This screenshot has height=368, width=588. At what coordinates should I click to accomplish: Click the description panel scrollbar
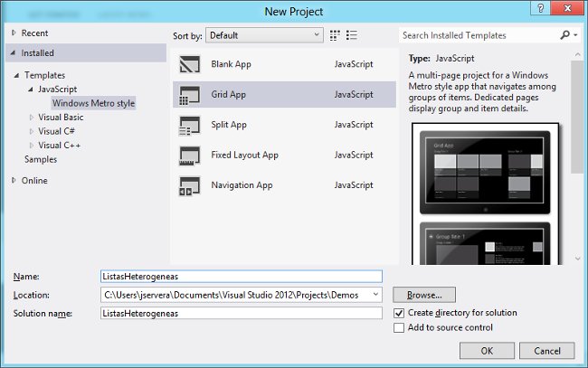coord(577,117)
